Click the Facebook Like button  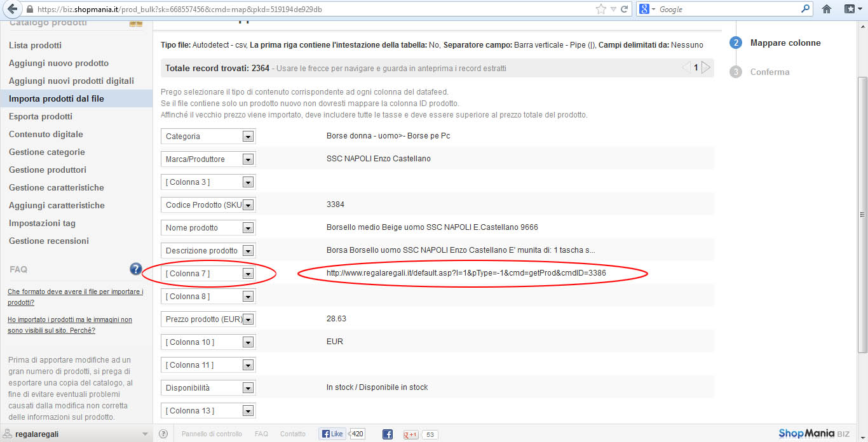click(332, 434)
